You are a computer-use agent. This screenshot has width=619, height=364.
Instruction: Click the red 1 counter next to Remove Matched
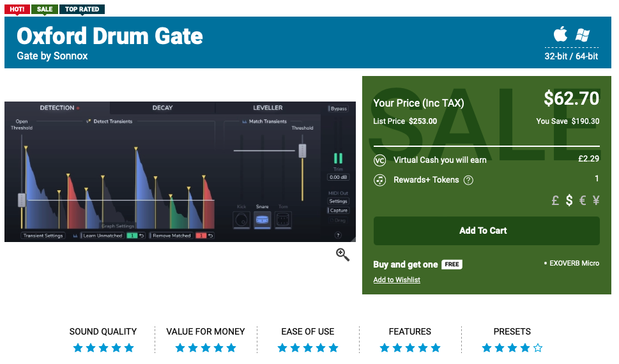(201, 236)
